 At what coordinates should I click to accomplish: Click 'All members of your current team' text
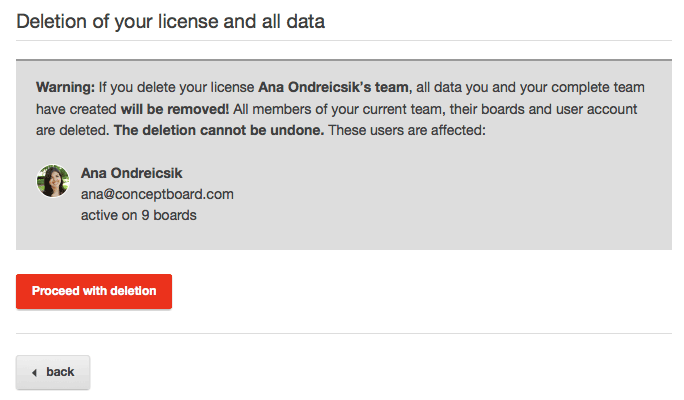337,109
